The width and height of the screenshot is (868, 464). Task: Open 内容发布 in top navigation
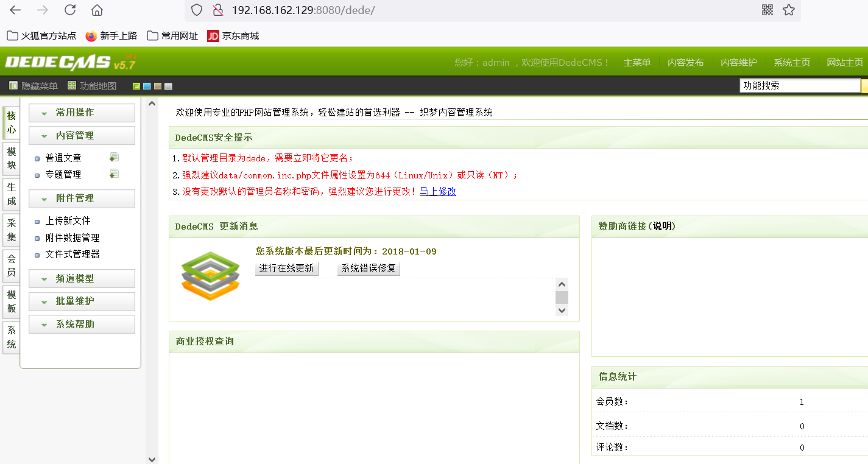click(686, 63)
